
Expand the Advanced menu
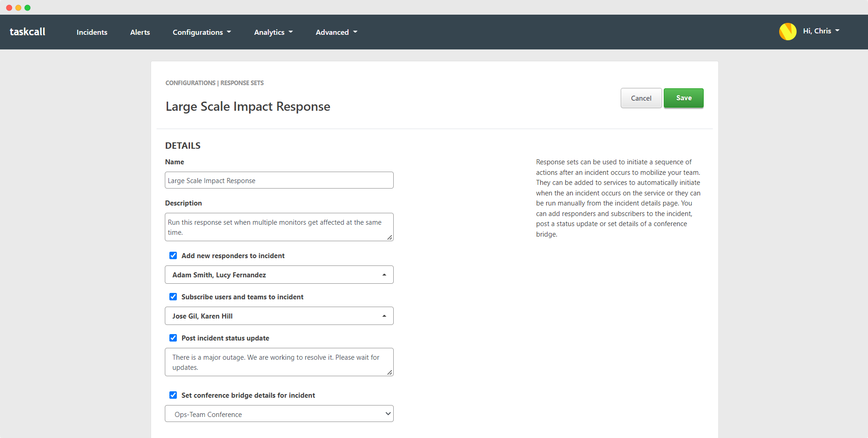pos(336,32)
